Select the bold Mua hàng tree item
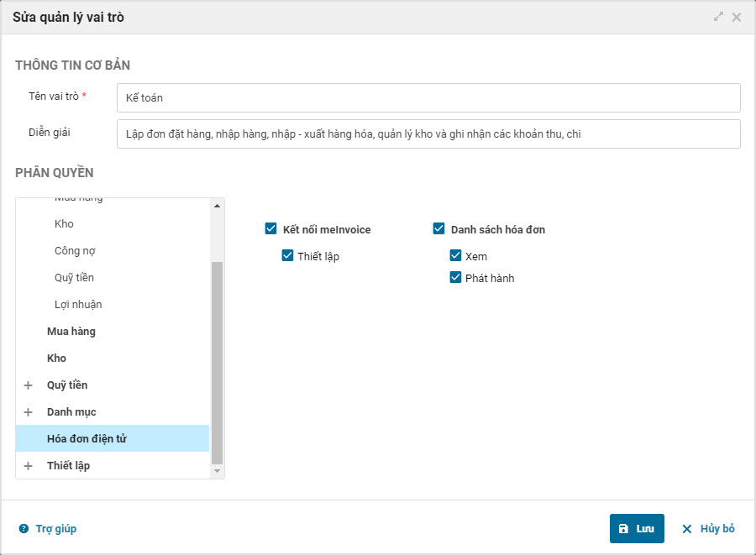 (71, 332)
